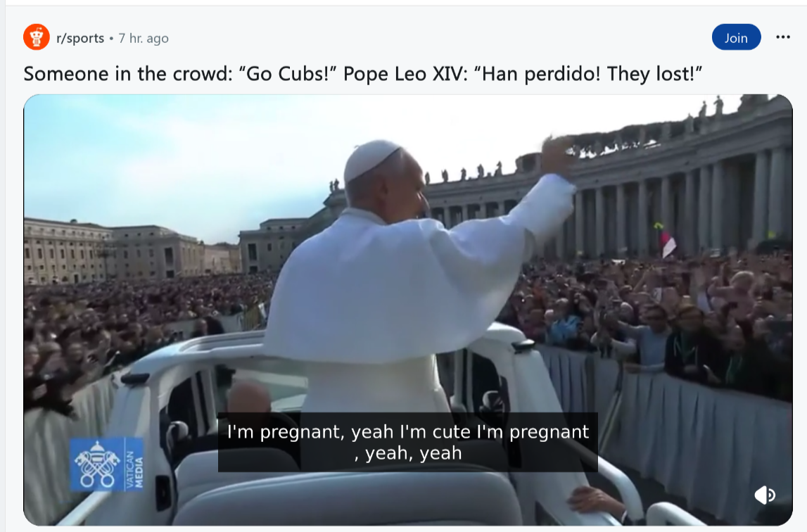Click the Vatican crossed keys emblem watermark
Screen dimensions: 807x532
click(96, 464)
